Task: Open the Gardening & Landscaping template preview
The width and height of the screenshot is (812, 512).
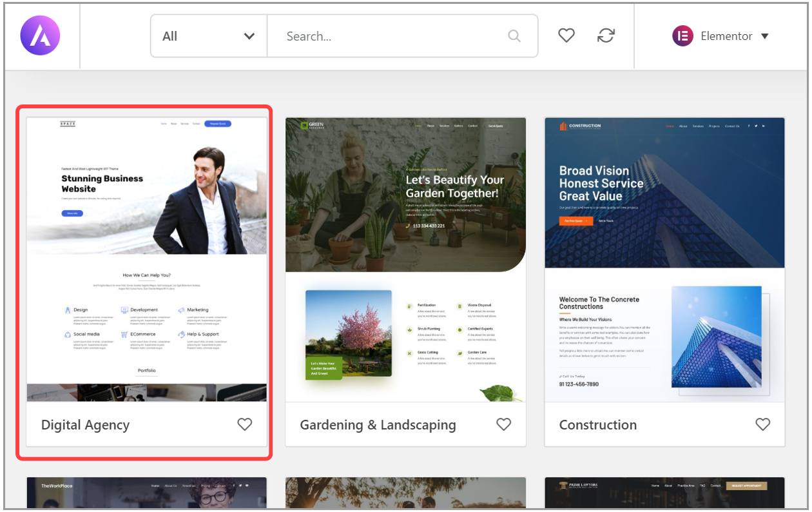Action: (x=406, y=260)
